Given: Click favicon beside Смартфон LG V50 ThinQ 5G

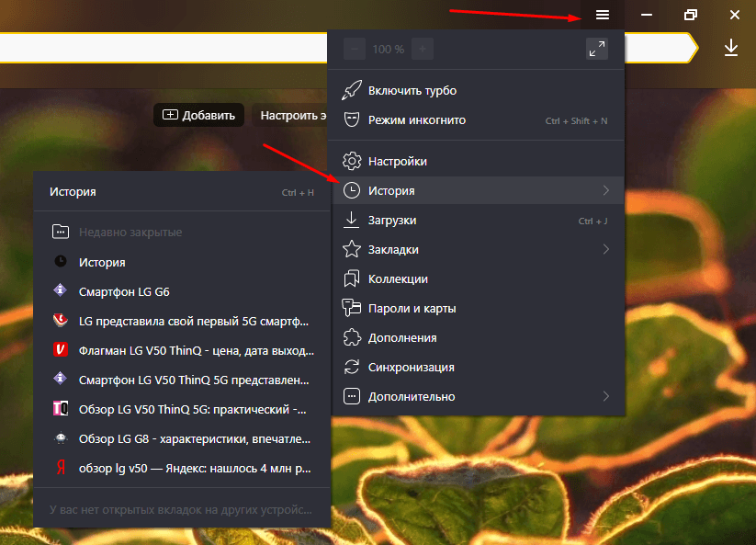Looking at the screenshot, I should tap(61, 379).
